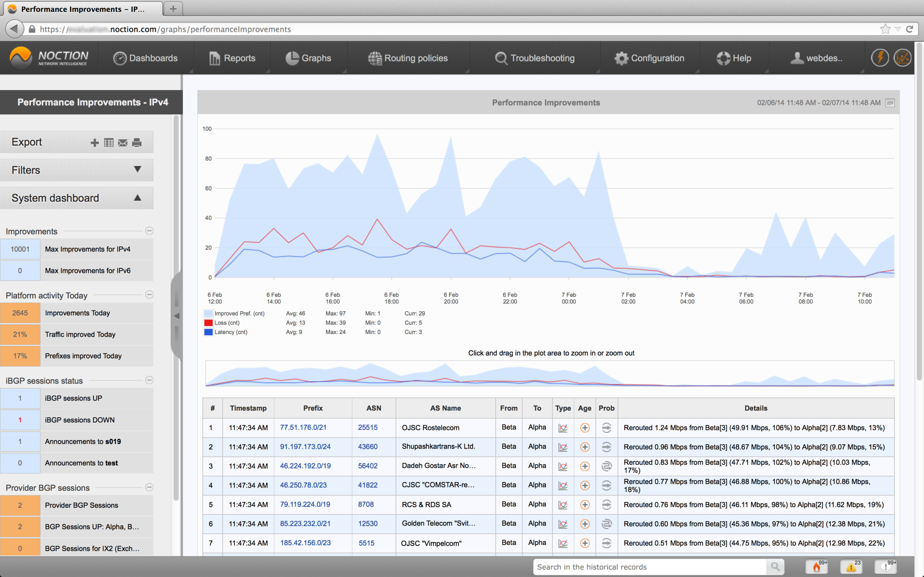Click the Export plus icon
Image resolution: width=924 pixels, height=577 pixels.
(95, 143)
